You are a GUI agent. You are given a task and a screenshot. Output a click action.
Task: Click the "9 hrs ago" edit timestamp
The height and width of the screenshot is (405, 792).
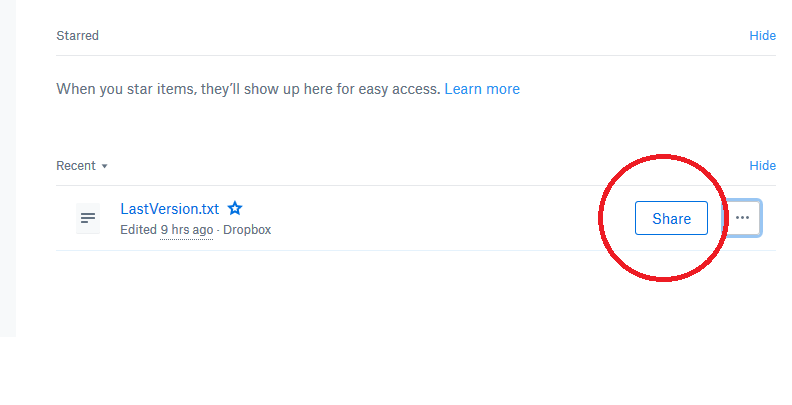pyautogui.click(x=186, y=230)
